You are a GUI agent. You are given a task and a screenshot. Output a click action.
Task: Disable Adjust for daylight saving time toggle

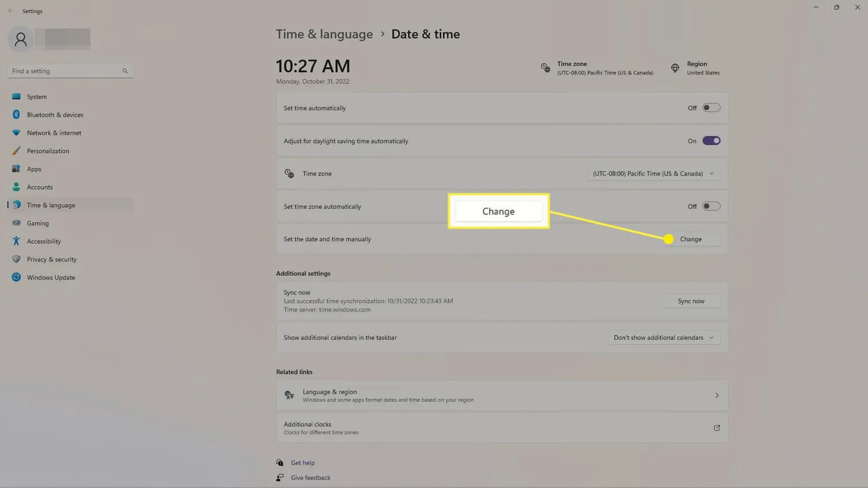click(711, 141)
